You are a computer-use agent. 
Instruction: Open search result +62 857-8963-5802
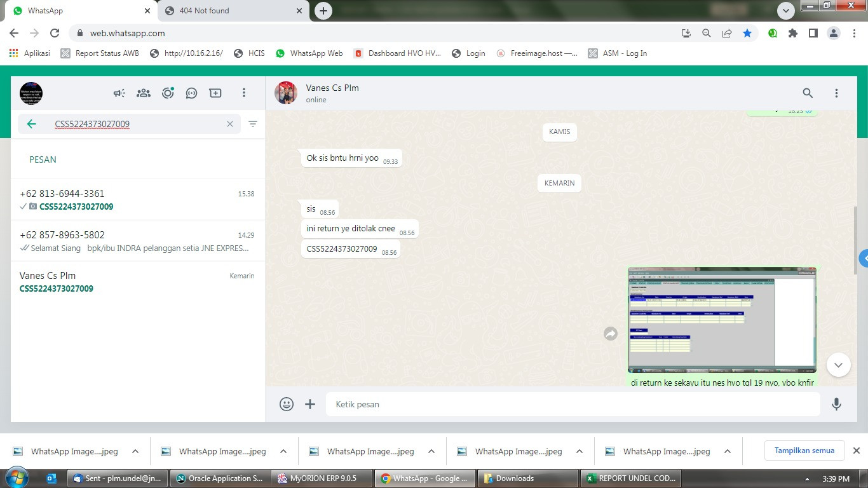[137, 241]
